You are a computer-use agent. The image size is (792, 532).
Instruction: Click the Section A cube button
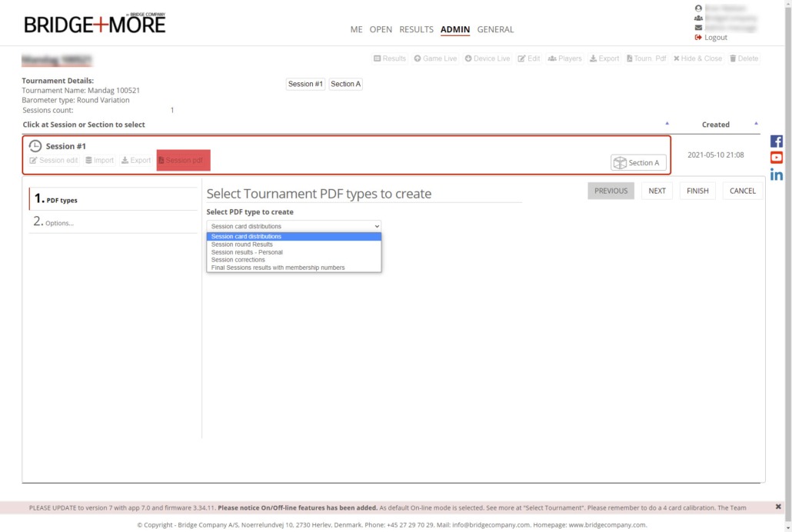point(637,163)
